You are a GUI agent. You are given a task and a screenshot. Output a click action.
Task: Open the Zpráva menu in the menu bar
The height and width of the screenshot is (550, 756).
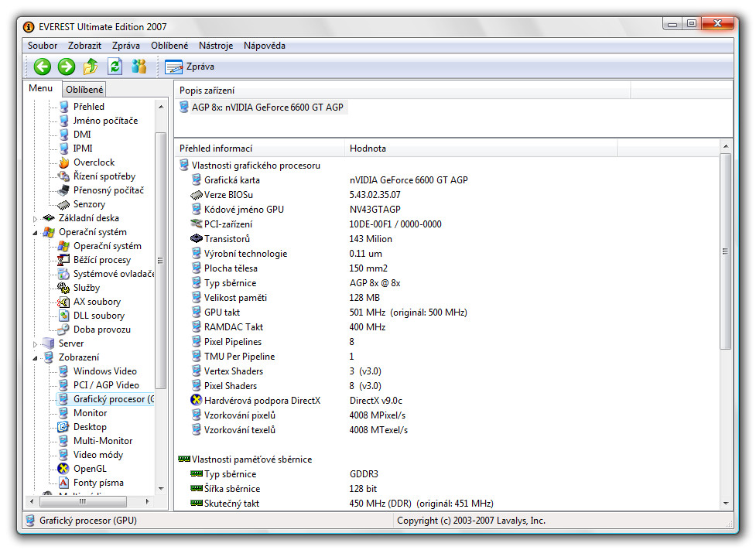click(126, 46)
